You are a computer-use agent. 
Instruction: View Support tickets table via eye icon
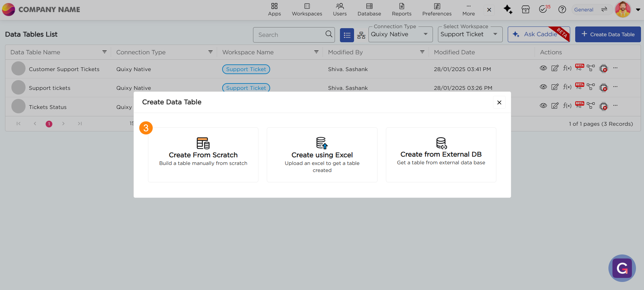point(543,87)
